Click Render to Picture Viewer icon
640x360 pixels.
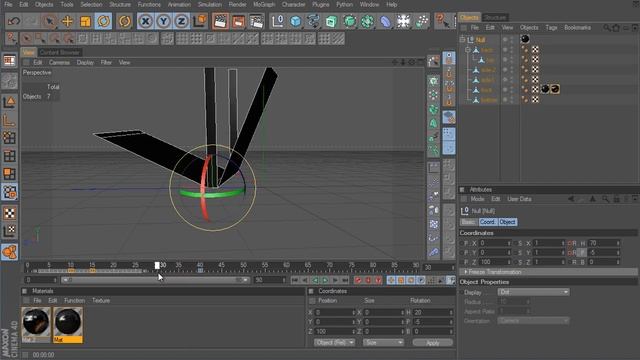pos(238,21)
